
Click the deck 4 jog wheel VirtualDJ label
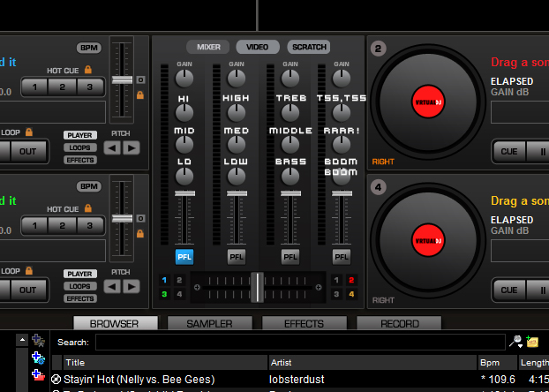(428, 241)
